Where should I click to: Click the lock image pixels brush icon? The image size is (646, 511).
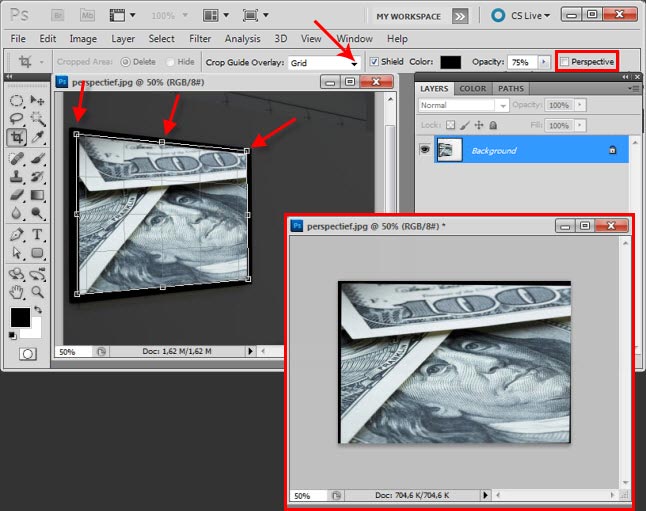coord(465,125)
